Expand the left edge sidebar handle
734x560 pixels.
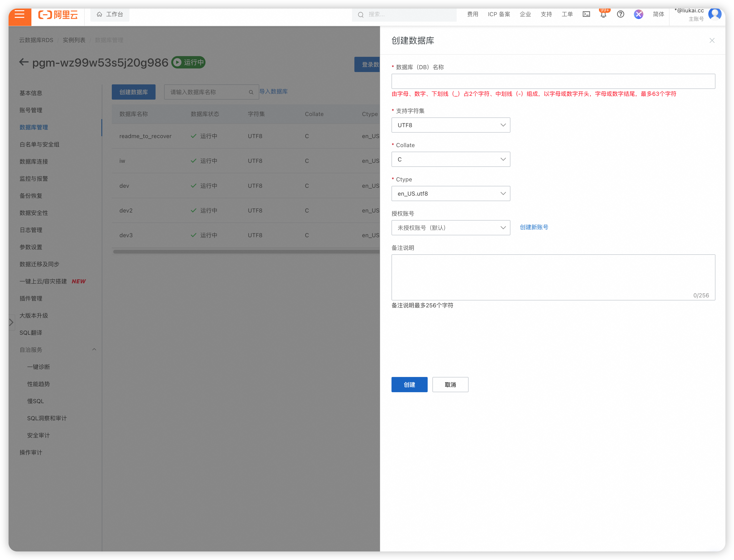point(11,322)
